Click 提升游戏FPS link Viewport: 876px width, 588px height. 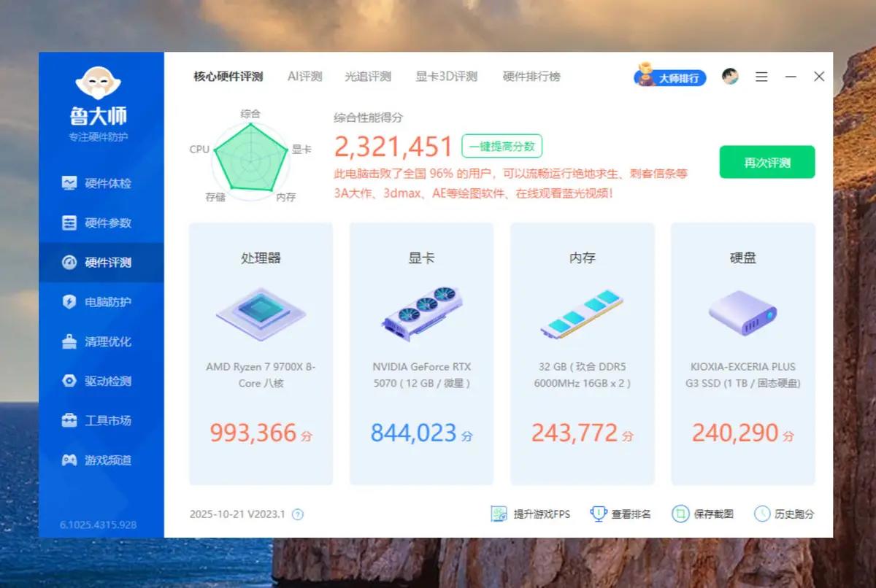(x=531, y=514)
